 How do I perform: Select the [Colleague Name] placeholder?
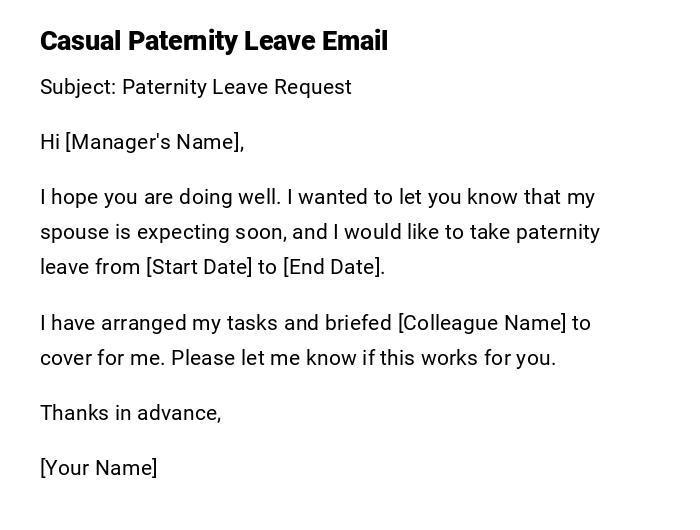point(482,323)
